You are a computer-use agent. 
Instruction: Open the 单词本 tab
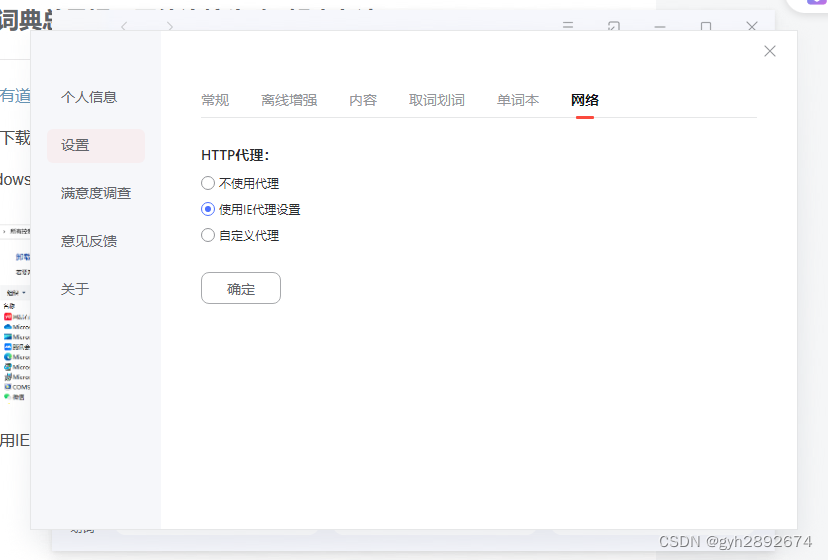(518, 100)
